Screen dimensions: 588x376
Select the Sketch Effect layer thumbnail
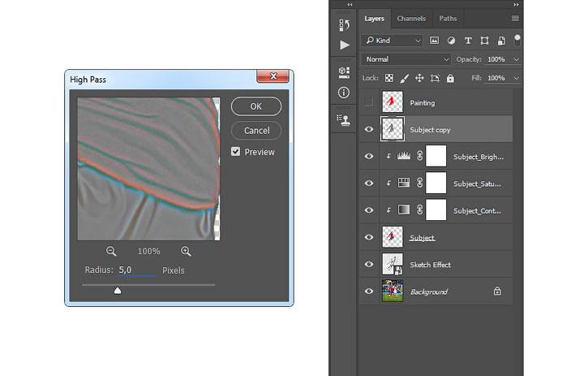click(393, 264)
